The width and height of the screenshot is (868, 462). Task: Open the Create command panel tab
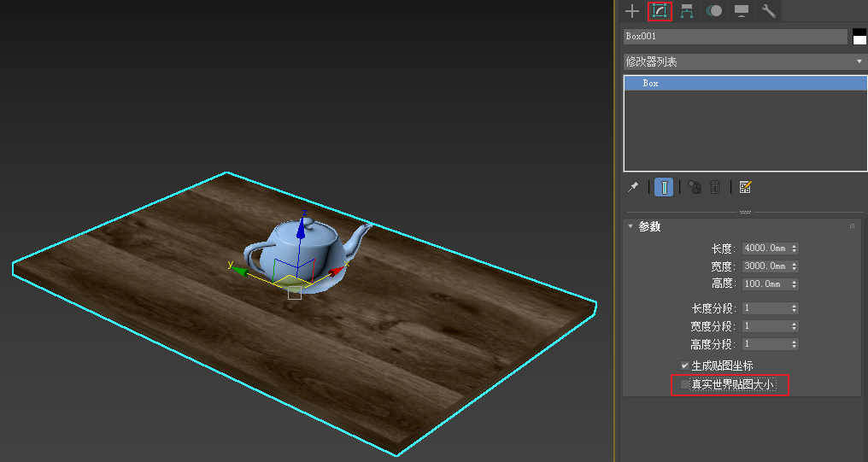pyautogui.click(x=632, y=11)
